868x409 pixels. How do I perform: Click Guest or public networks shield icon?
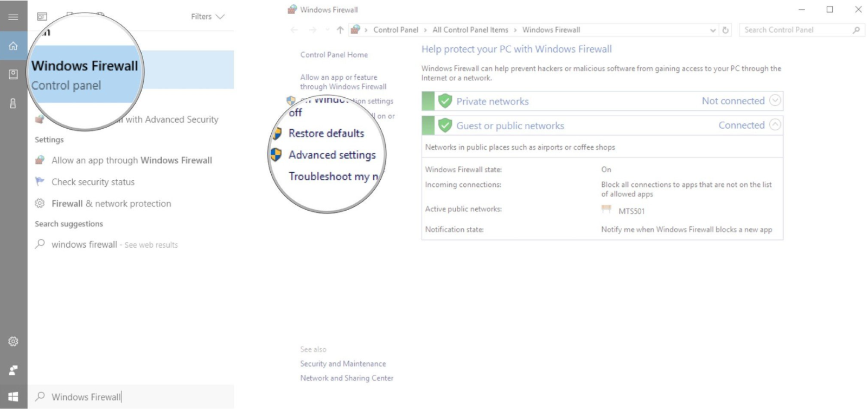coord(445,125)
